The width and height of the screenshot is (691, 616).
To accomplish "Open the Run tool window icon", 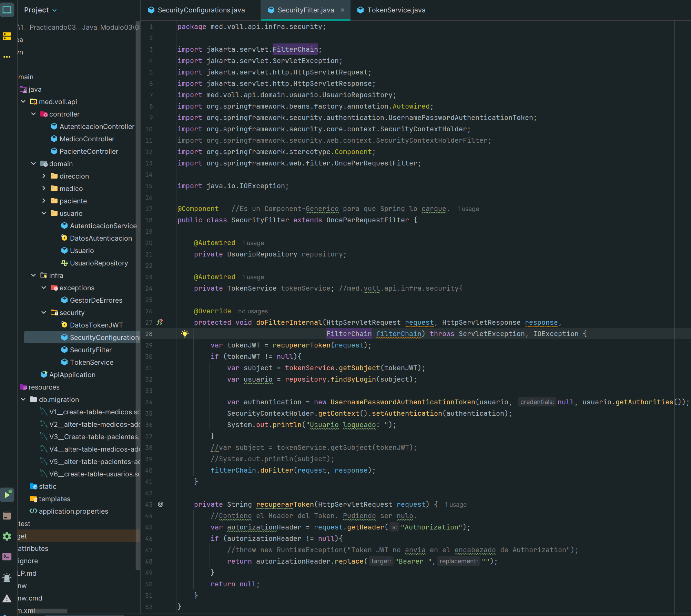I will [7, 495].
